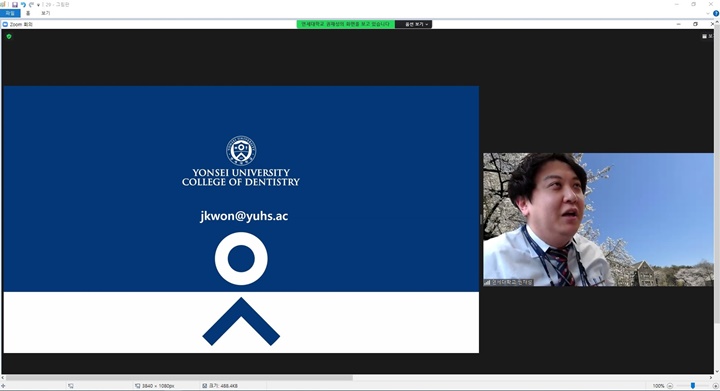Click the COLLEGE OF DENTISTRY text
This screenshot has height=391, width=720.
point(241,182)
